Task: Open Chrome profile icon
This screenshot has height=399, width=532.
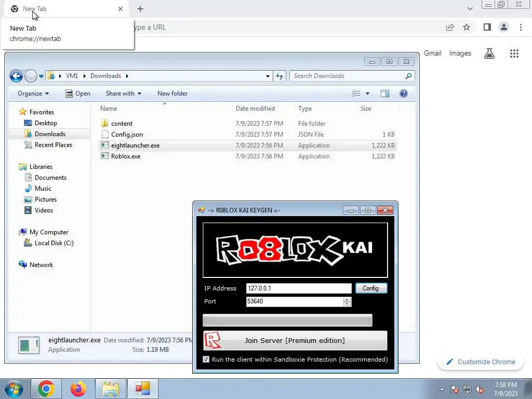Action: click(x=504, y=27)
